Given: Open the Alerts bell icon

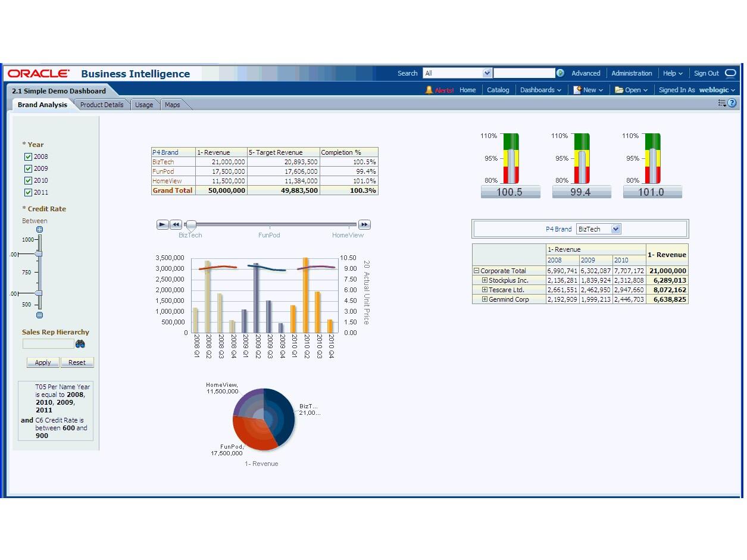Looking at the screenshot, I should [429, 90].
